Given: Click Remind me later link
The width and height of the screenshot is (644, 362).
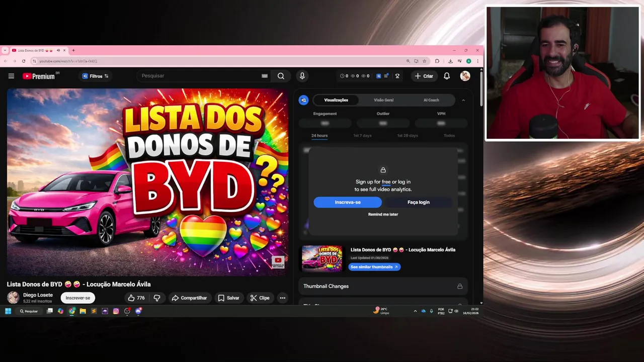Looking at the screenshot, I should pyautogui.click(x=383, y=214).
